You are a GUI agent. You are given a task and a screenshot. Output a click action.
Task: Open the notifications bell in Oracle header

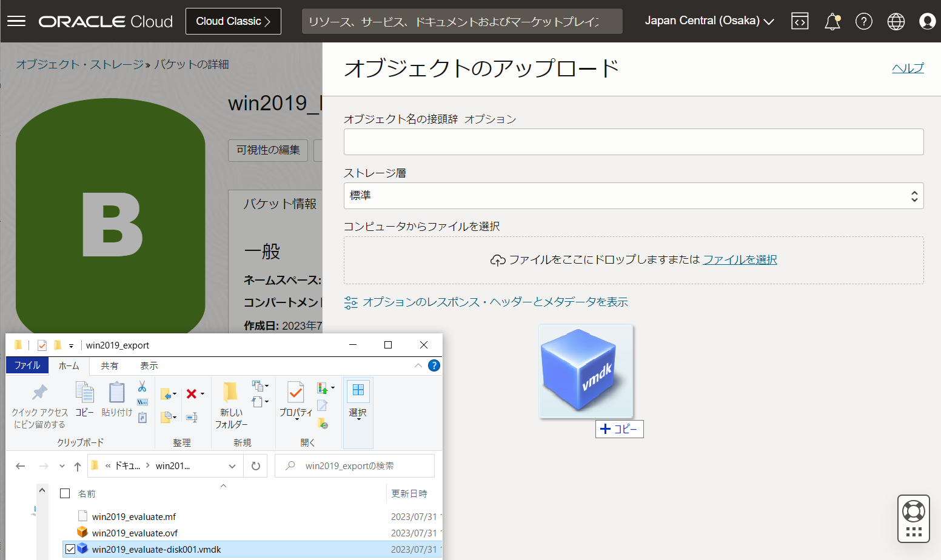[x=832, y=21]
